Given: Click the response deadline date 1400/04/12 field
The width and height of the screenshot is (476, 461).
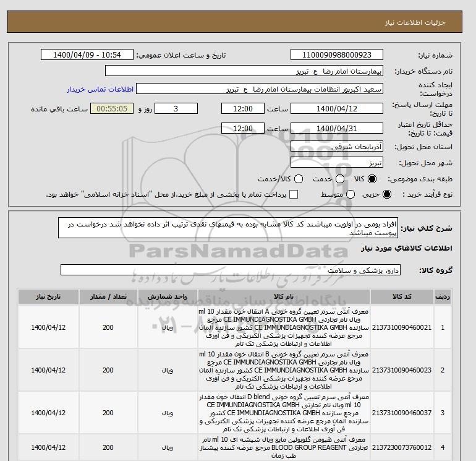Looking at the screenshot, I should click(337, 108).
